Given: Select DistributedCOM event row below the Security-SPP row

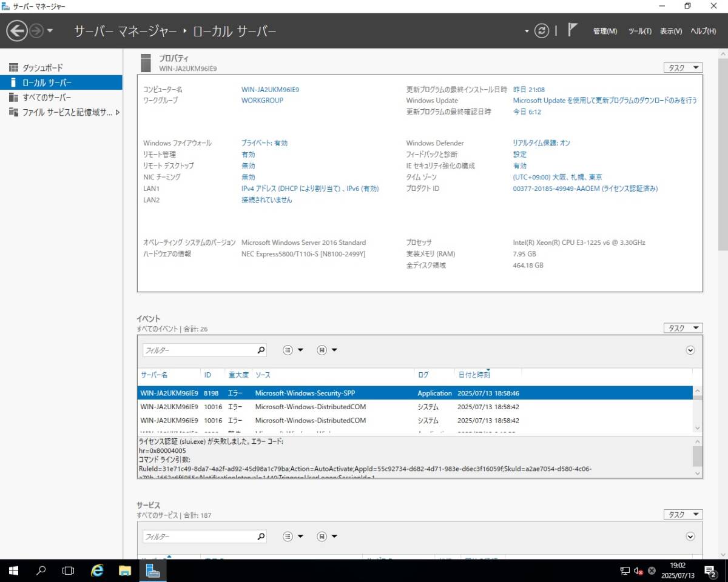Looking at the screenshot, I should (x=415, y=406).
